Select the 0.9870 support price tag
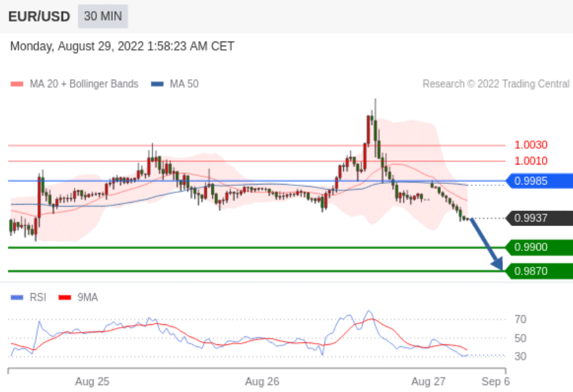 click(x=539, y=271)
